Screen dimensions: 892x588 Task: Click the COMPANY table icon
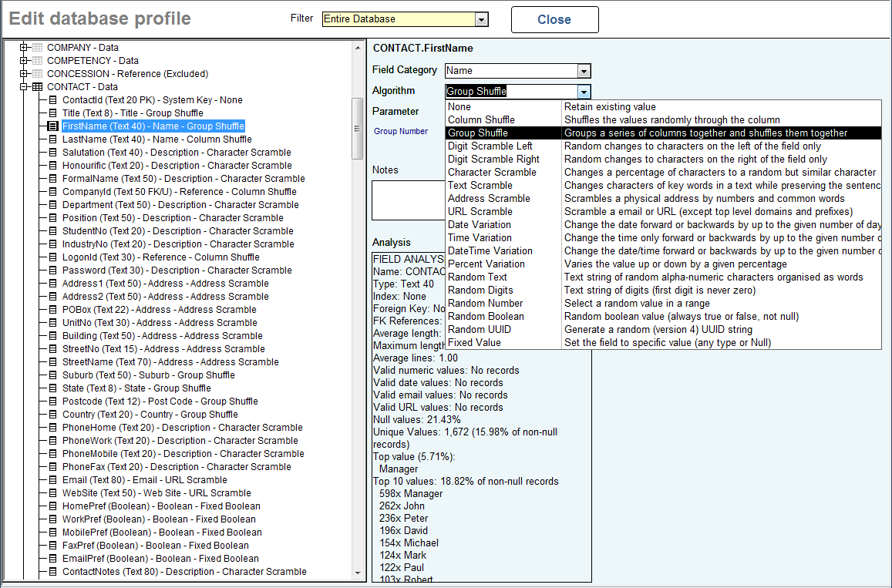37,47
